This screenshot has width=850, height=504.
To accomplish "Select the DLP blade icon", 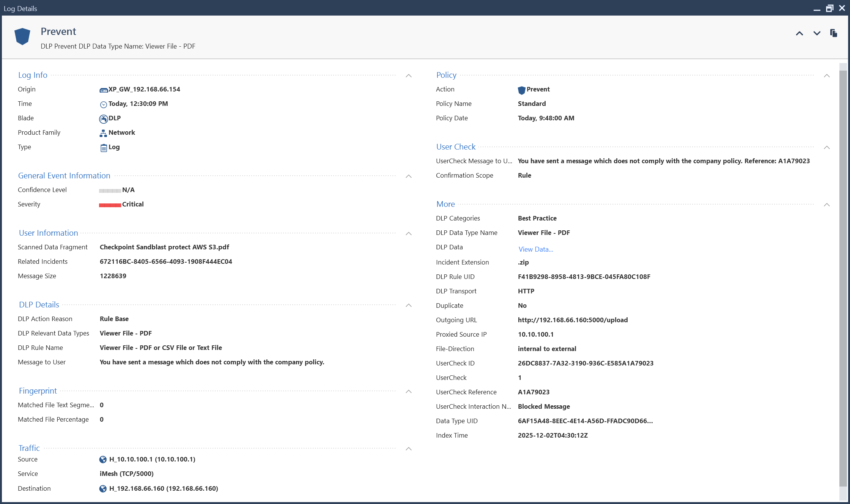I will [x=103, y=118].
